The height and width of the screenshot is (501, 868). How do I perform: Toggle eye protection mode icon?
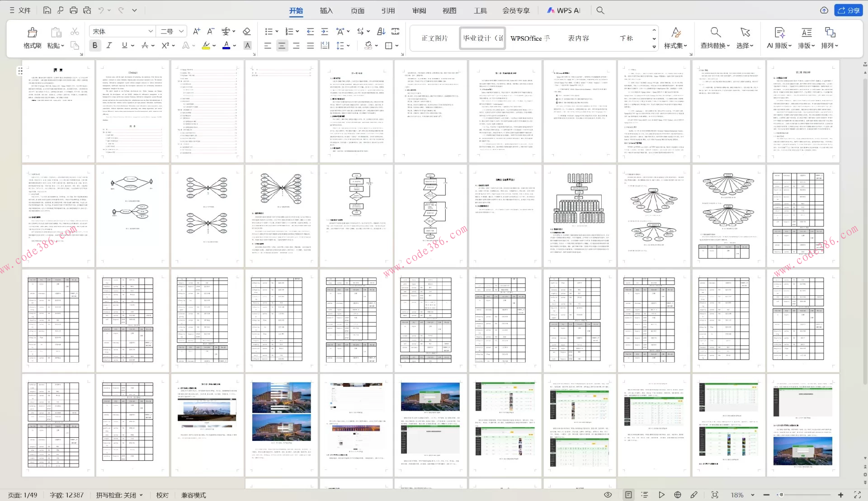coord(608,495)
